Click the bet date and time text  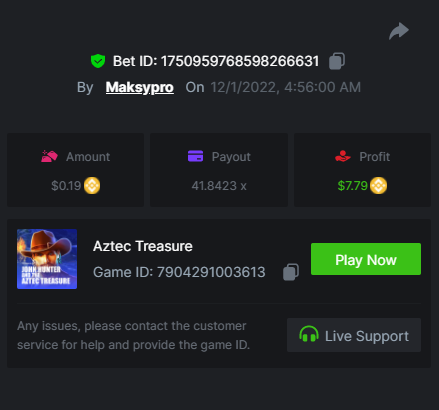click(x=286, y=87)
